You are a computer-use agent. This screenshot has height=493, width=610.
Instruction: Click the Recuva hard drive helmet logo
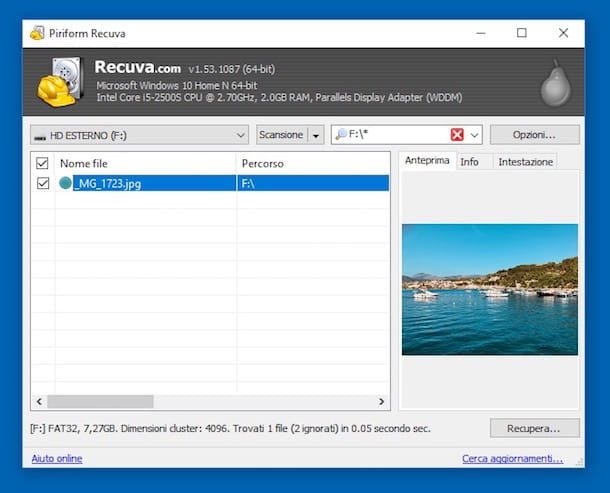pyautogui.click(x=60, y=82)
